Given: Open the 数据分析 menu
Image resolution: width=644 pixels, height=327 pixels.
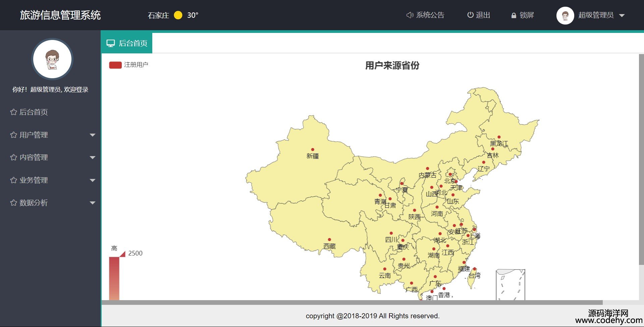Looking at the screenshot, I should tap(50, 203).
